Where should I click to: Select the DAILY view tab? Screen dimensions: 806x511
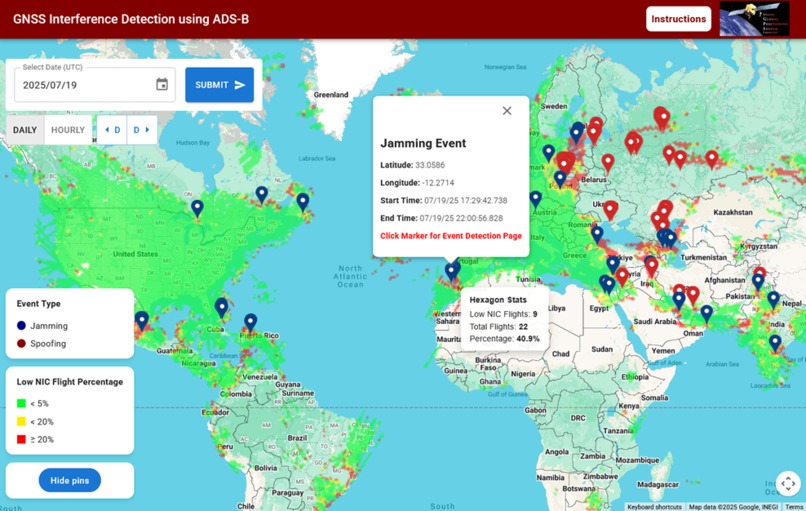tap(25, 130)
